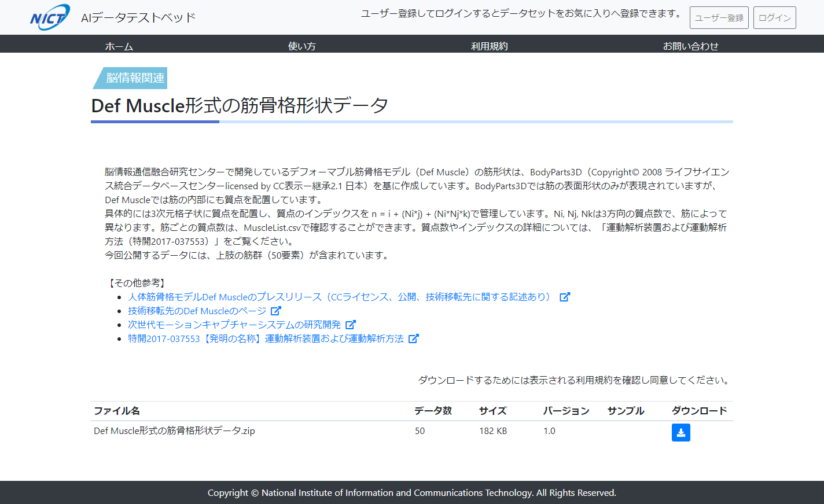Click the バージョン column header
The image size is (824, 504).
pos(566,411)
